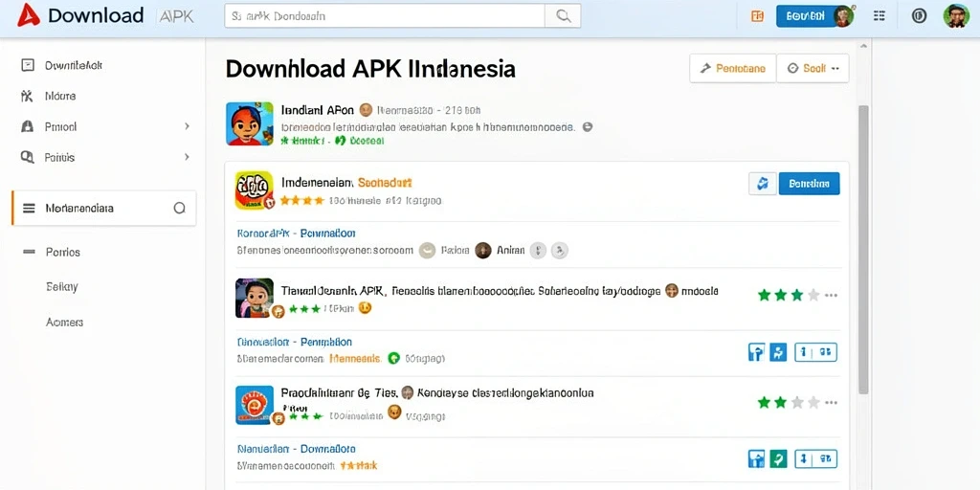Click the info icon after Iandianl description
The width and height of the screenshot is (980, 490).
(x=587, y=126)
